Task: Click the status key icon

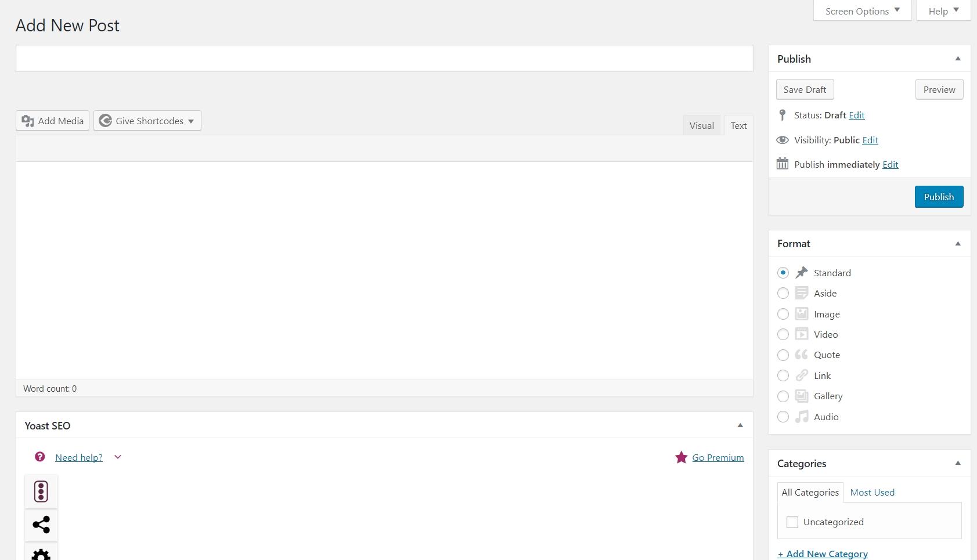Action: 783,115
